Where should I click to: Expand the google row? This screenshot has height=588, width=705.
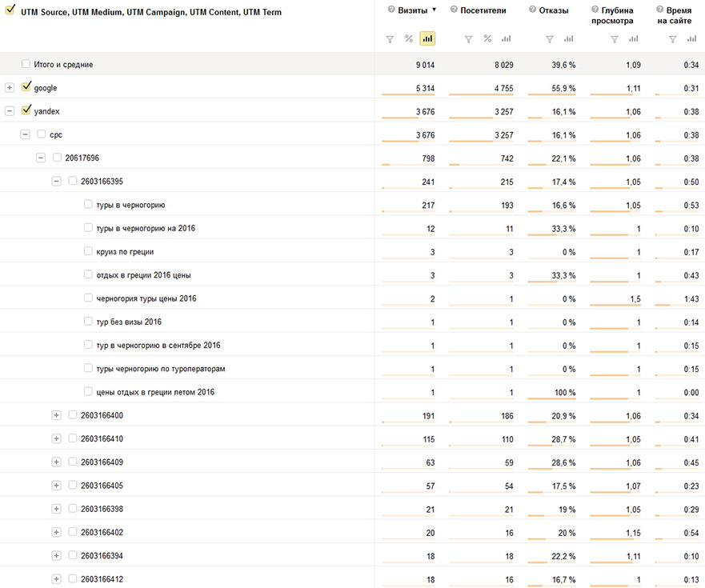(x=10, y=88)
